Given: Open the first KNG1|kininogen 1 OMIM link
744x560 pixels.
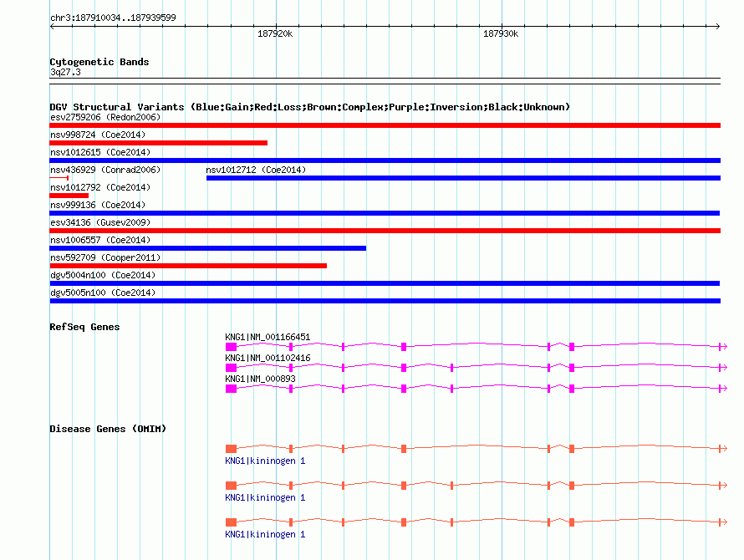Looking at the screenshot, I should pos(265,461).
